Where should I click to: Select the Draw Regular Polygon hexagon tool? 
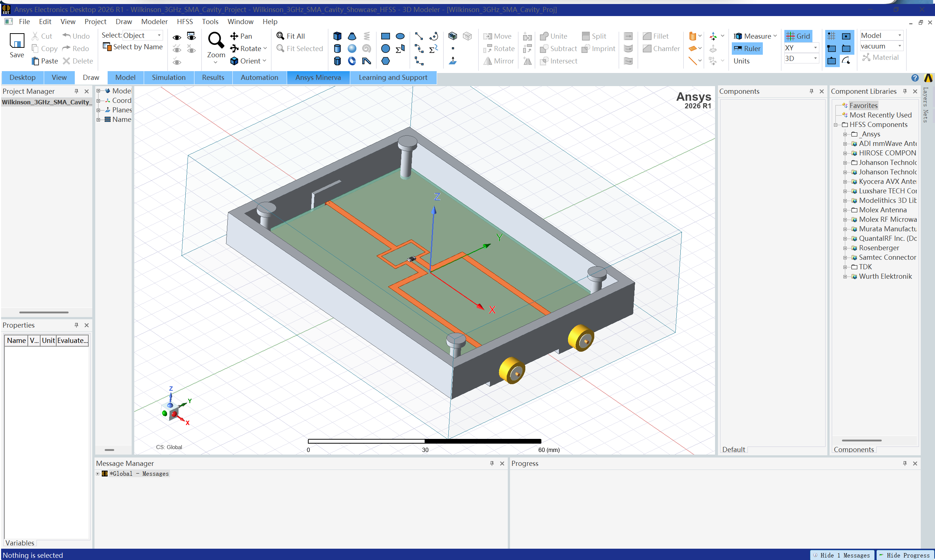pyautogui.click(x=385, y=61)
